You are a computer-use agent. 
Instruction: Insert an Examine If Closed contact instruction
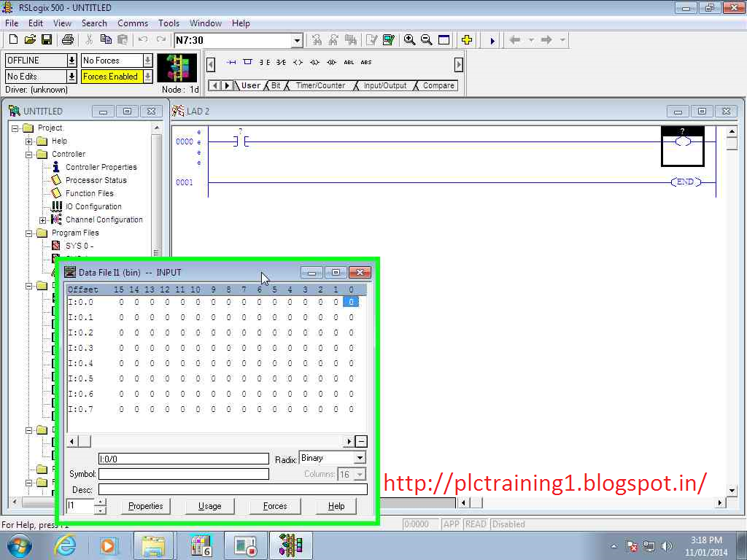point(263,62)
